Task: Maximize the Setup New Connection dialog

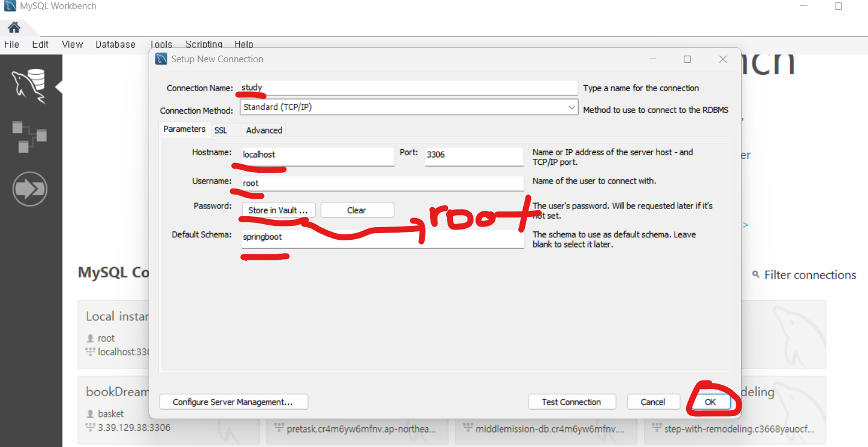Action: click(x=687, y=59)
